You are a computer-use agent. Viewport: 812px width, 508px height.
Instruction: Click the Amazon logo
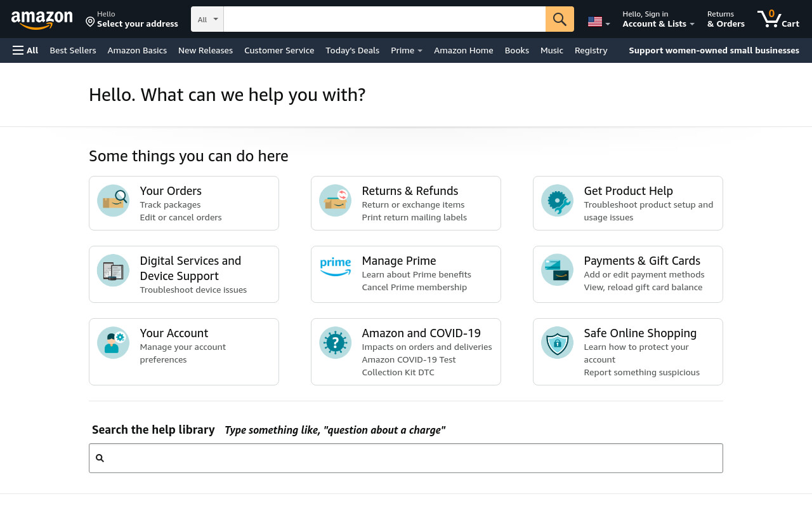coord(42,20)
